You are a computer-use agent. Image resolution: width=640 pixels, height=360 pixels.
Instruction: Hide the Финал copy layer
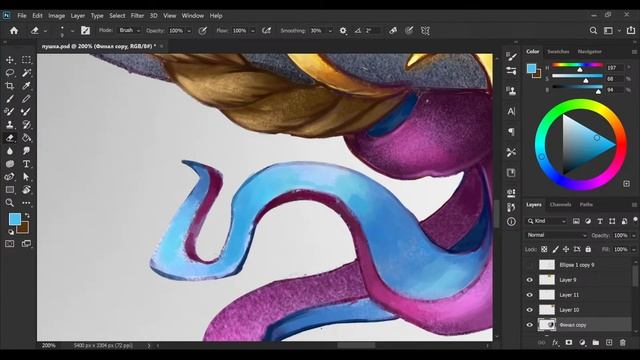point(530,325)
